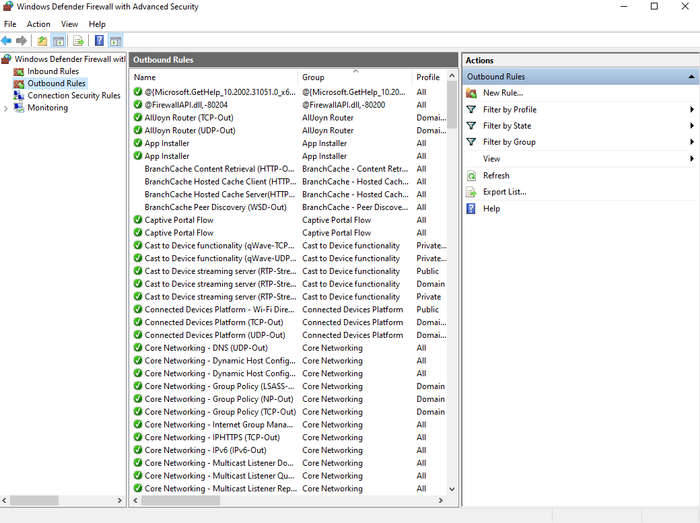Click the Inbound Rules tree icon
700x523 pixels.
18,71
